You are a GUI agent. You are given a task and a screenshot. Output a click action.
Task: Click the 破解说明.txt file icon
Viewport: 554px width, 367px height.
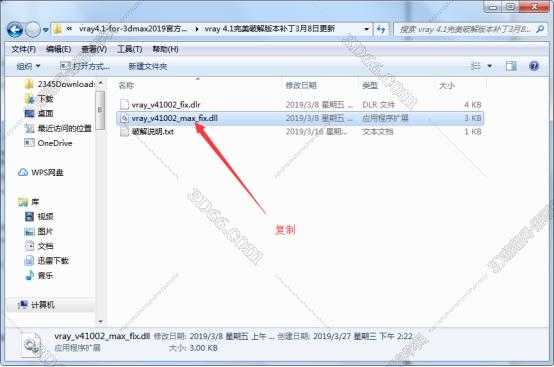click(x=124, y=131)
